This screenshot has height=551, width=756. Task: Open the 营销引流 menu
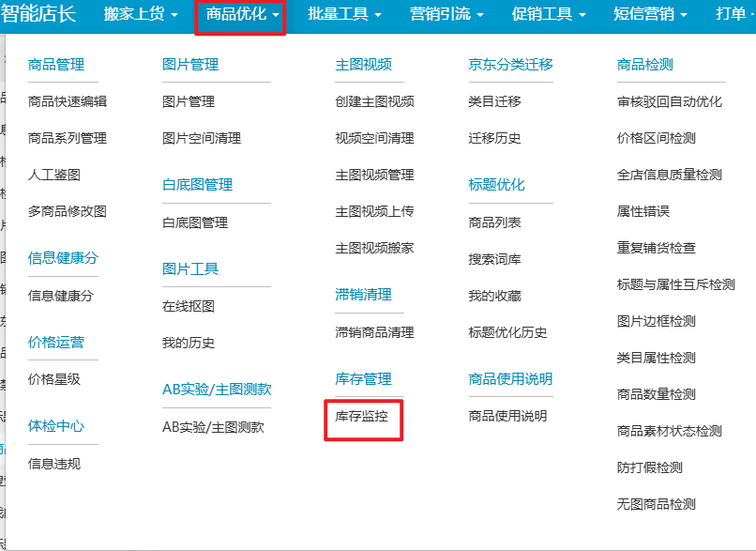click(x=446, y=15)
